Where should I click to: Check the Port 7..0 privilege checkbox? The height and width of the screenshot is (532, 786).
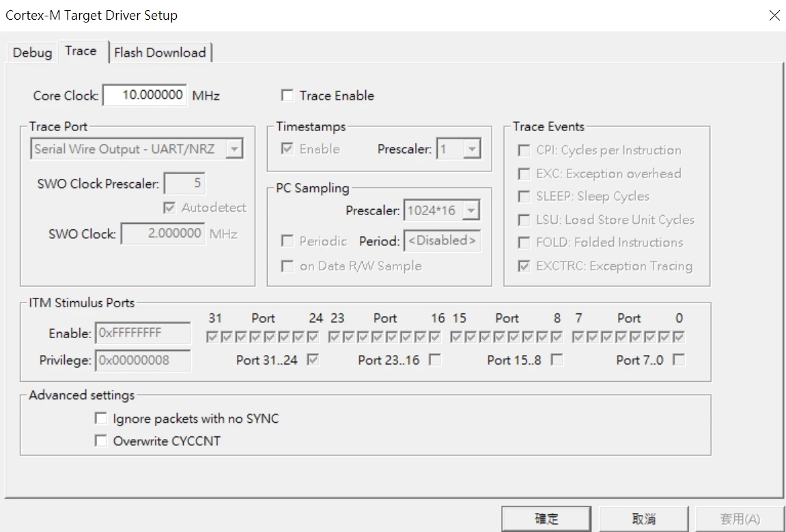coord(679,359)
